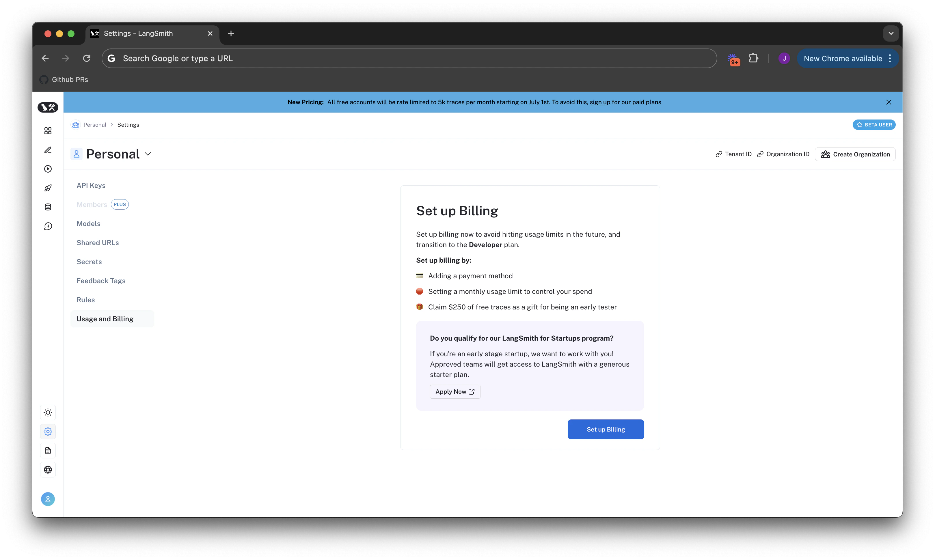Click the chat plus feedback icon
935x560 pixels.
[48, 226]
